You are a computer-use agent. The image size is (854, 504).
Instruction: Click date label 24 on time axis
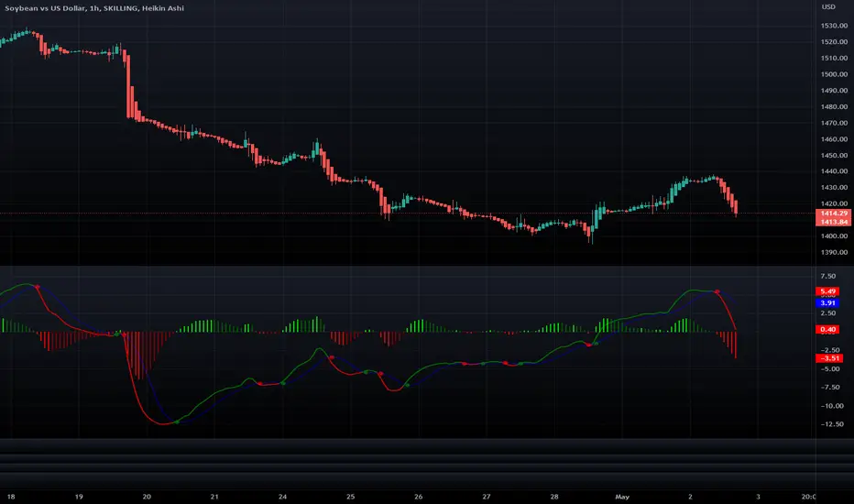pos(282,497)
